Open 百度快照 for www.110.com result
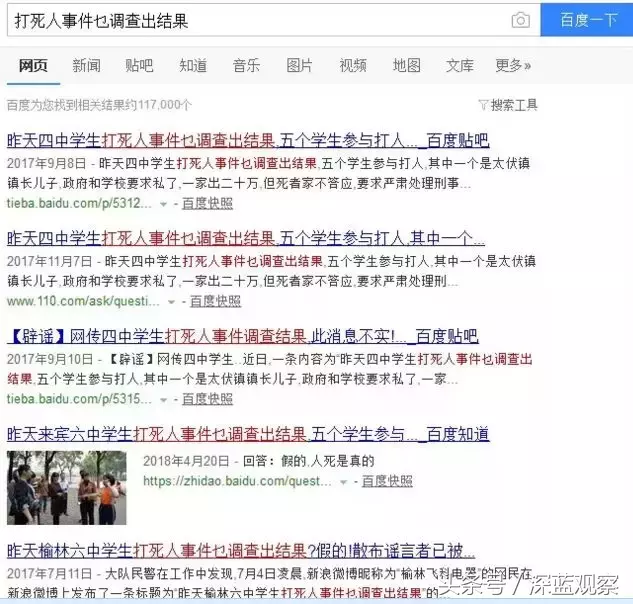Image resolution: width=633 pixels, height=604 pixels. coord(215,301)
